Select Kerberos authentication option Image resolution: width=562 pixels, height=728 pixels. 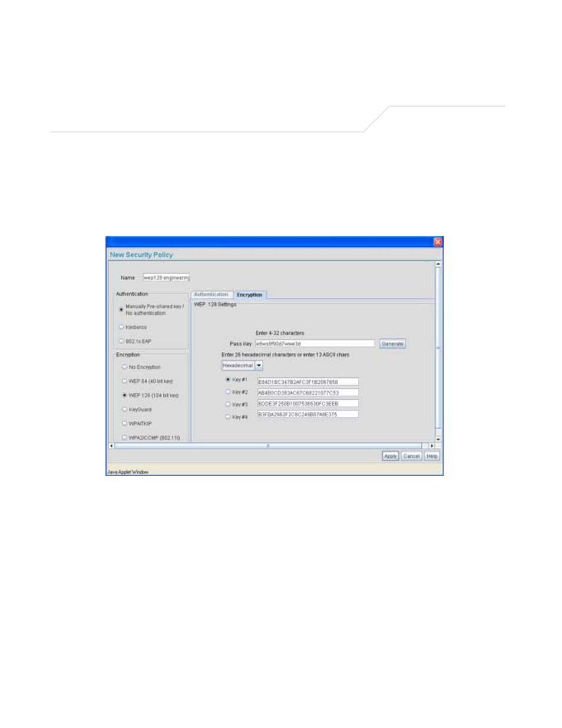click(121, 327)
